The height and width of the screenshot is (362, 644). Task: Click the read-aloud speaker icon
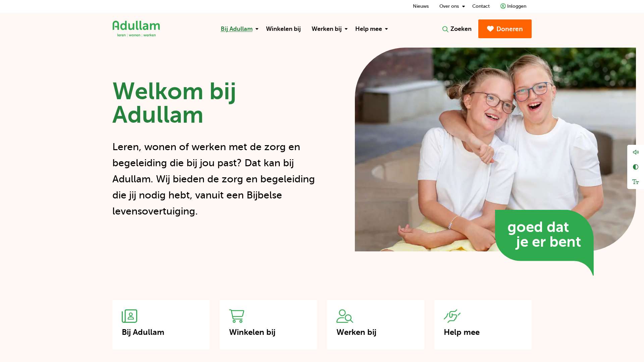coord(636,152)
